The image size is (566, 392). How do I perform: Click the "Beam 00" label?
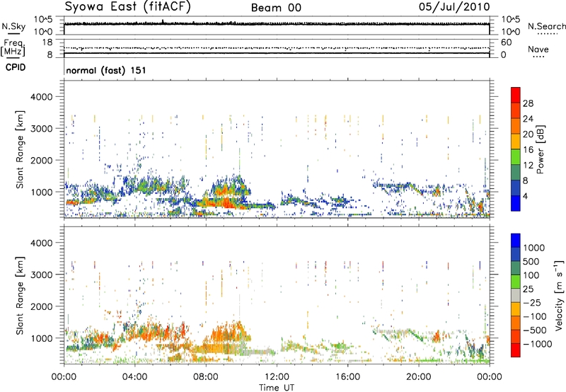pos(276,8)
